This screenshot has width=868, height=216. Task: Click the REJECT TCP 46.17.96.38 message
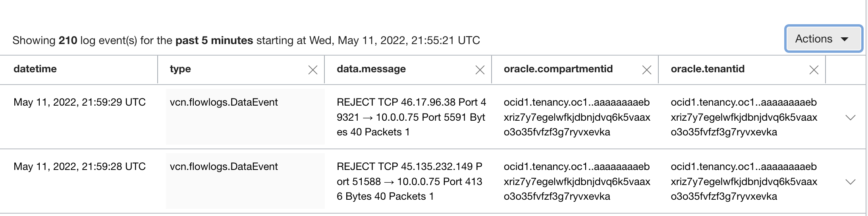pos(411,117)
